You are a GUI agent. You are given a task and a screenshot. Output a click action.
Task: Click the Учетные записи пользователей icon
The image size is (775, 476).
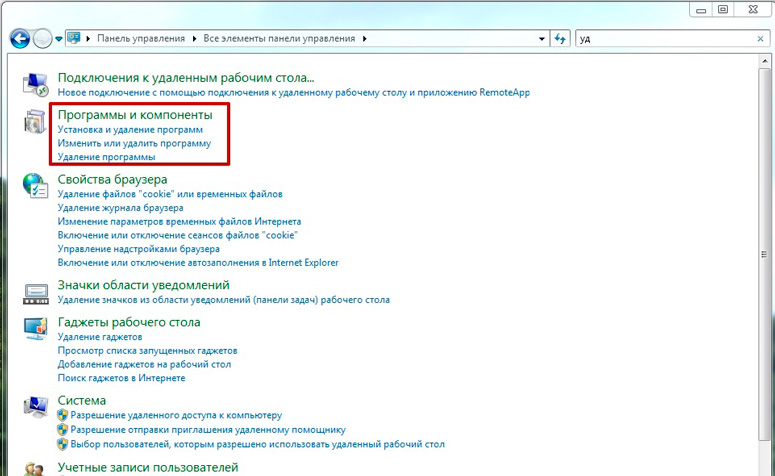pyautogui.click(x=36, y=469)
